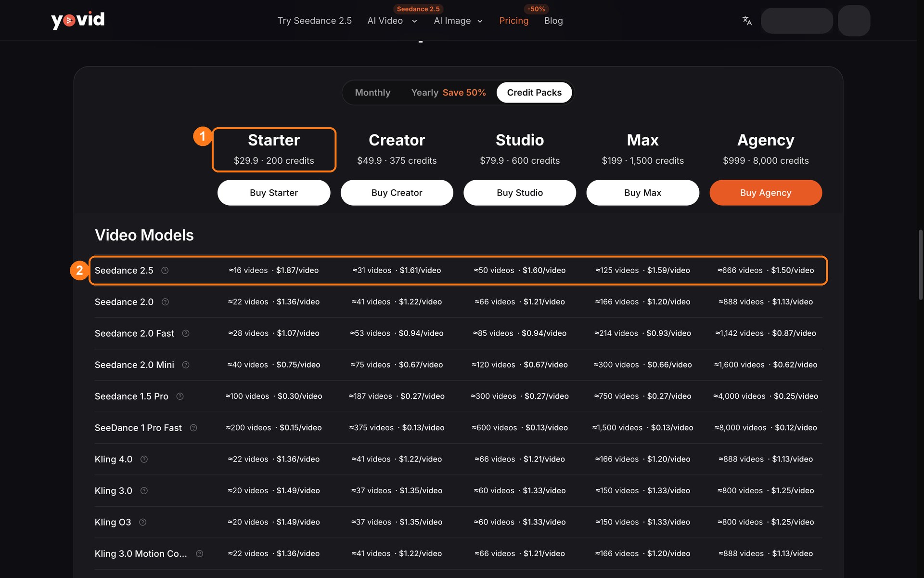Click info icon for Kling 3.0 Motion Co...
This screenshot has height=578, width=924.
200,553
